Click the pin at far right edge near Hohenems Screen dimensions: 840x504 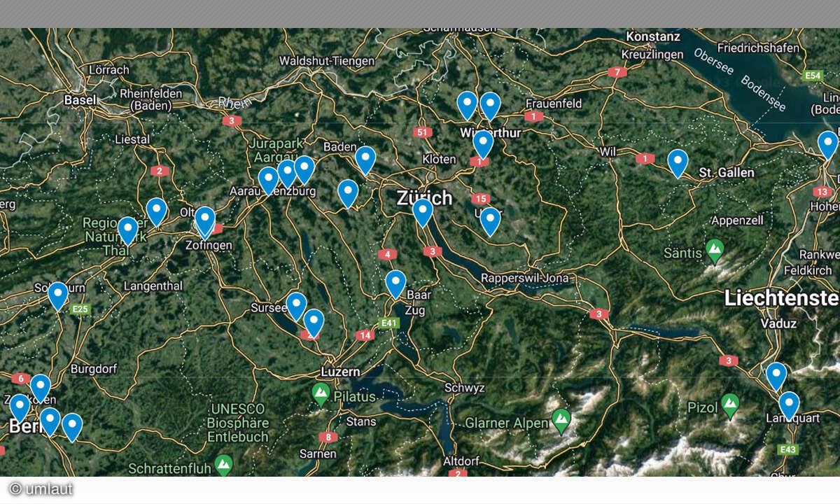(x=828, y=145)
